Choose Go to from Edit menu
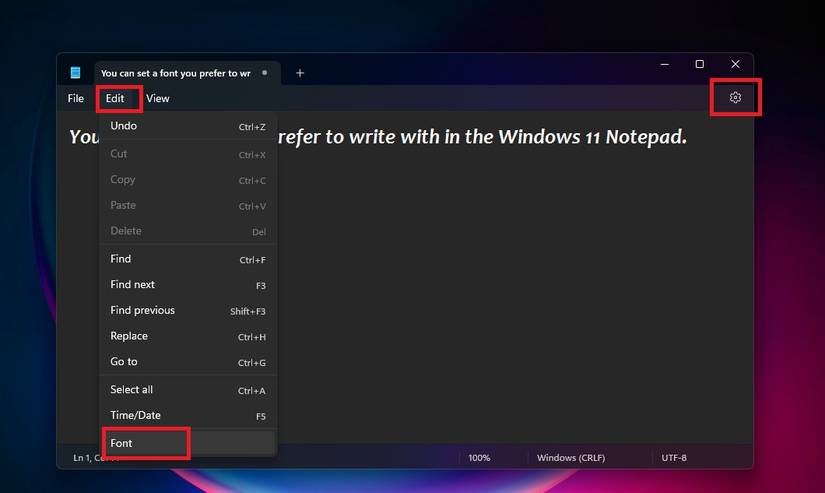This screenshot has height=493, width=825. (x=188, y=362)
